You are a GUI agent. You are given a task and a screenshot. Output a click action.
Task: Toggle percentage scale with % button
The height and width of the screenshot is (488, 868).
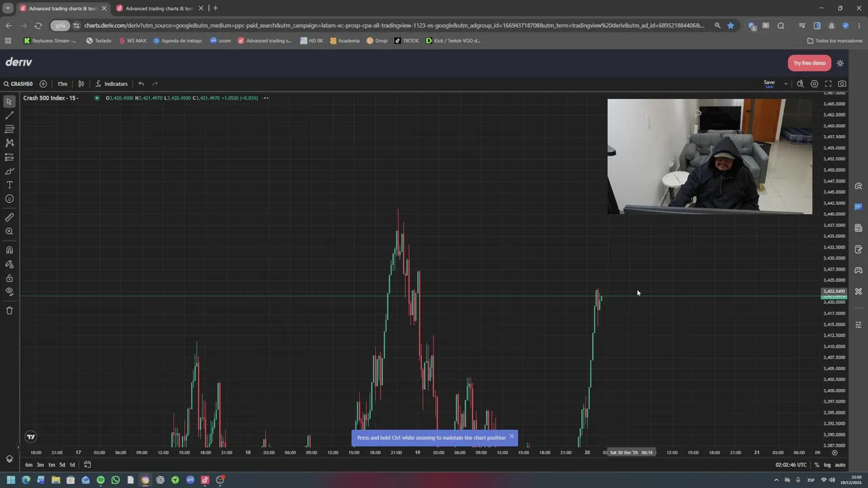(x=816, y=465)
